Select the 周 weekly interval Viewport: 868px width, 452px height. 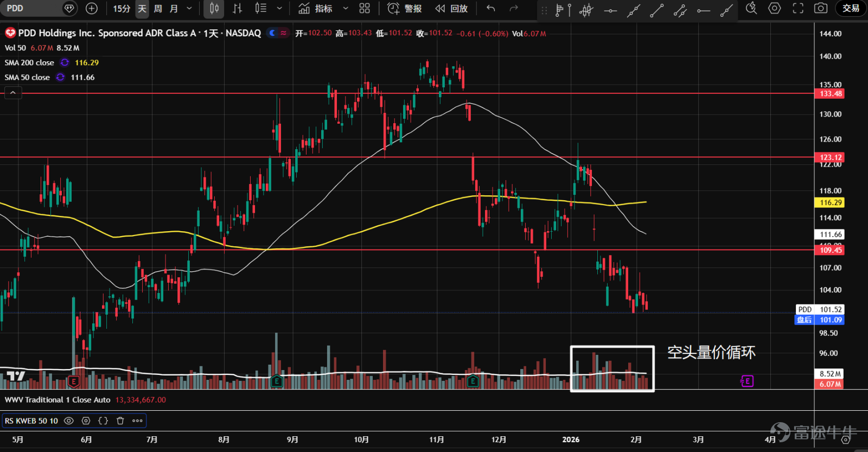point(158,9)
